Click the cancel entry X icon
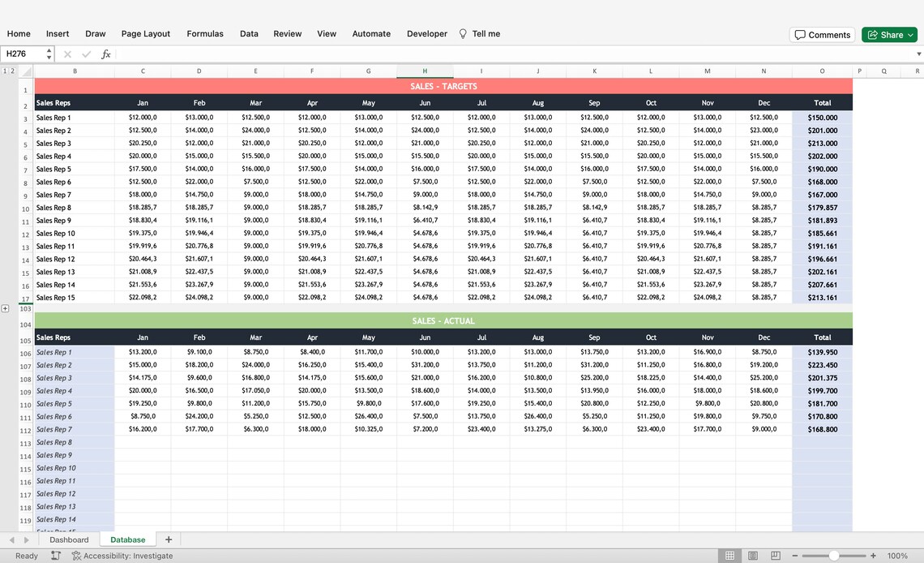This screenshot has width=924, height=563. tap(67, 54)
